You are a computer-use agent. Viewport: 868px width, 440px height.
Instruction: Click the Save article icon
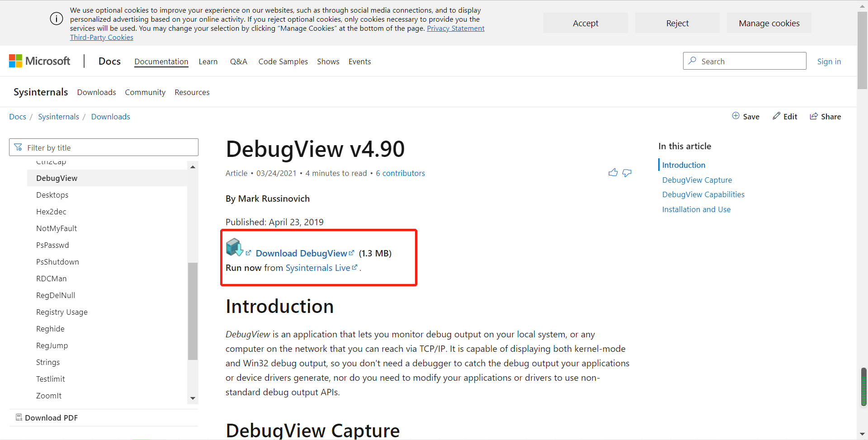coord(736,116)
